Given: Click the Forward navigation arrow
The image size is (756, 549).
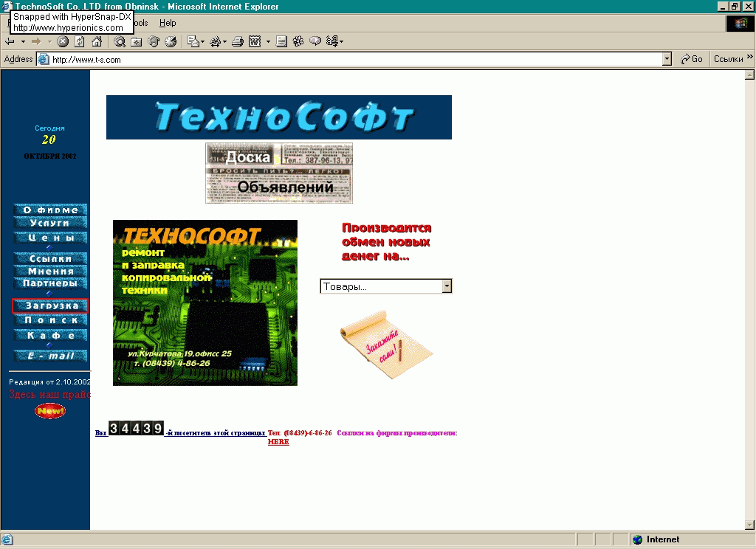Looking at the screenshot, I should (x=36, y=41).
